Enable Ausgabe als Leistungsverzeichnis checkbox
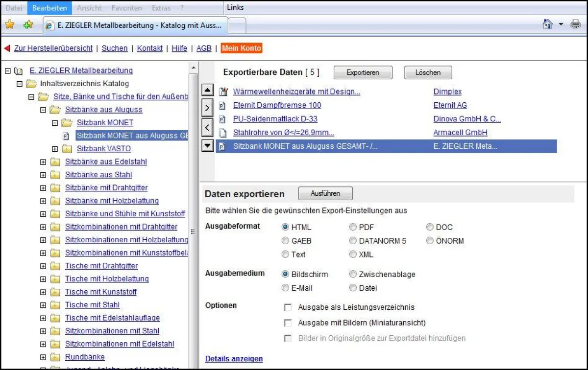 tap(288, 307)
